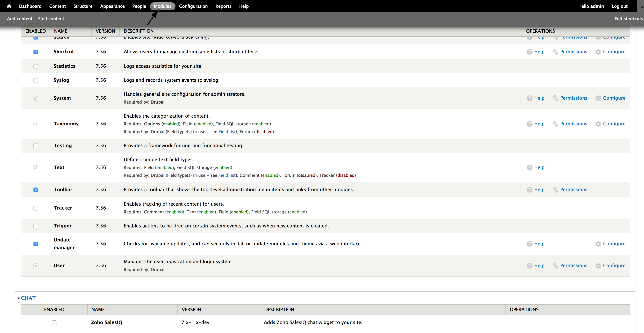The width and height of the screenshot is (644, 333).
Task: Enable the Zoho SalesIQ checkbox
Action: tap(54, 322)
